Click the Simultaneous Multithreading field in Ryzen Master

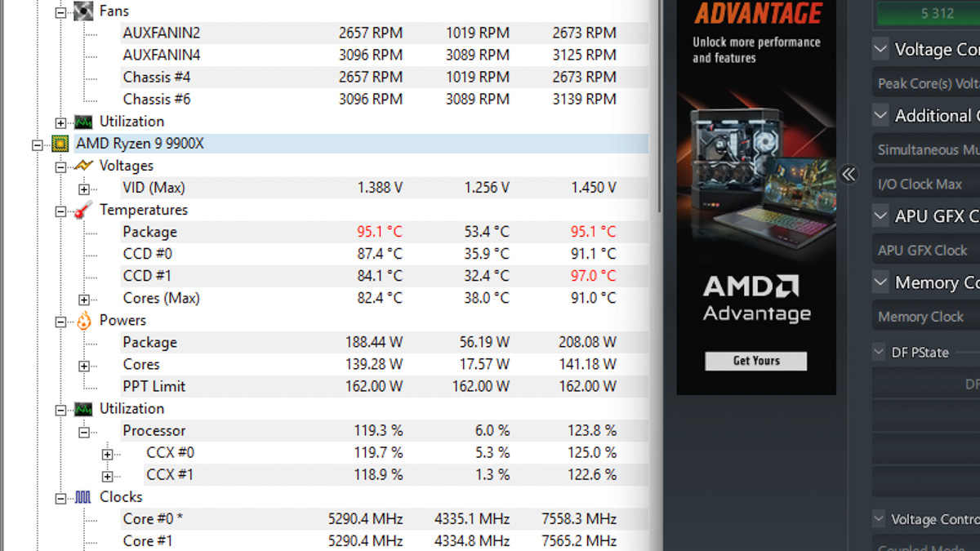point(926,150)
